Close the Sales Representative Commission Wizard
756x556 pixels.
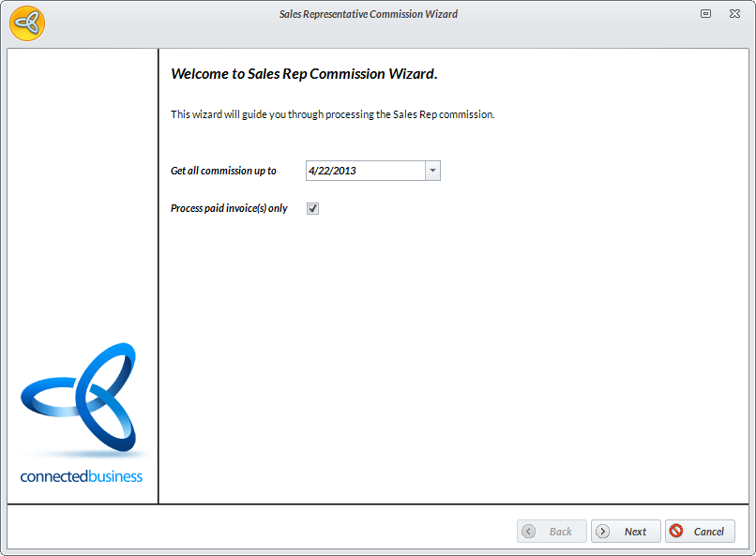pyautogui.click(x=734, y=14)
